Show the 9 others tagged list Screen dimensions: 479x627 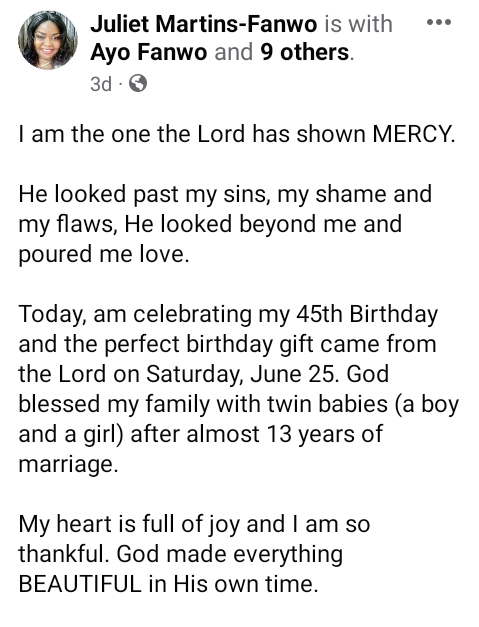point(304,52)
